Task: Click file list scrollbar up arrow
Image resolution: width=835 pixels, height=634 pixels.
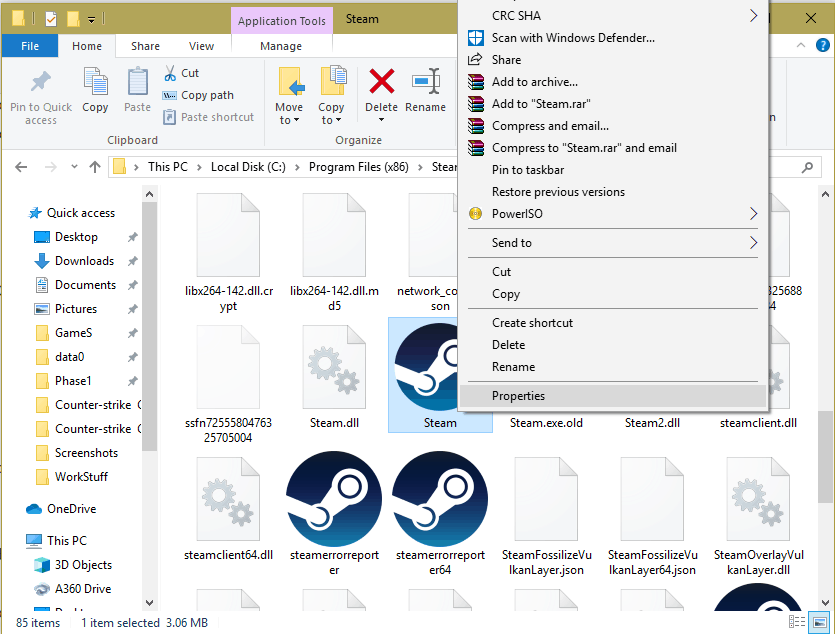Action: pos(825,194)
